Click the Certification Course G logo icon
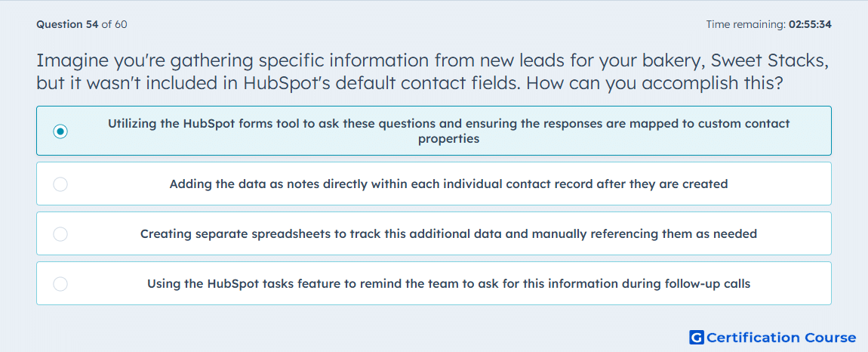The height and width of the screenshot is (352, 868). pyautogui.click(x=697, y=337)
